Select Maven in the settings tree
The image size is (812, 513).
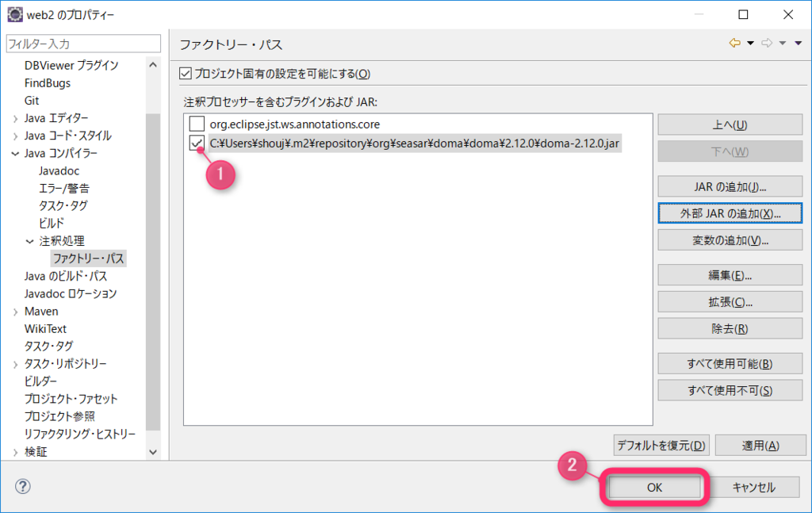(x=41, y=311)
